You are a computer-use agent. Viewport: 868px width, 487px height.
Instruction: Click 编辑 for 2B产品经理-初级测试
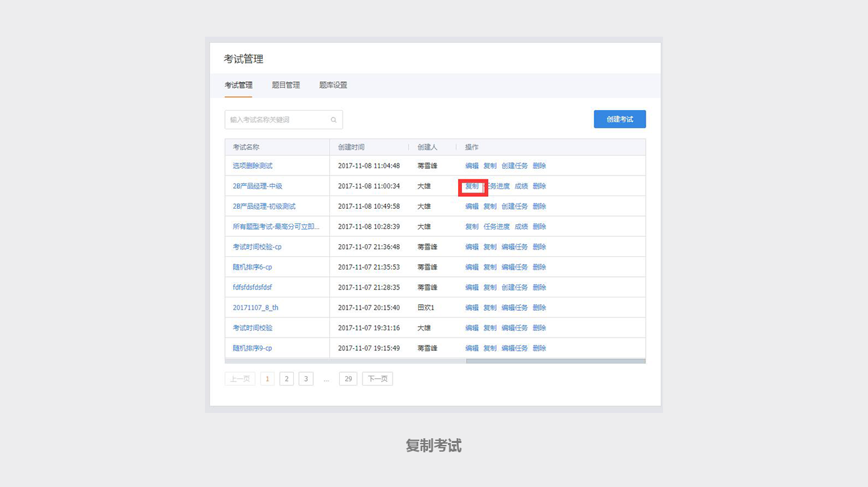(472, 207)
